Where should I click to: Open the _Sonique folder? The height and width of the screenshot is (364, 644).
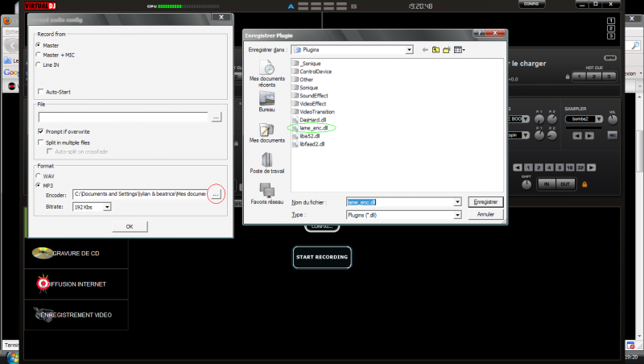[x=307, y=64]
